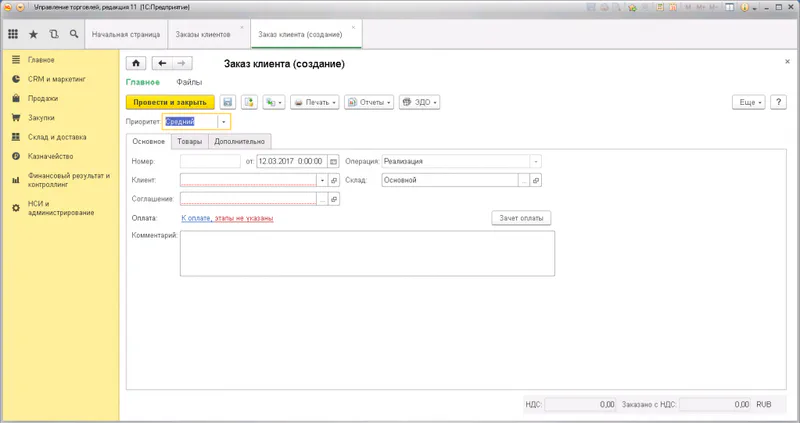800x423 pixels.
Task: Open the Продажи section in sidebar
Action: [x=42, y=99]
